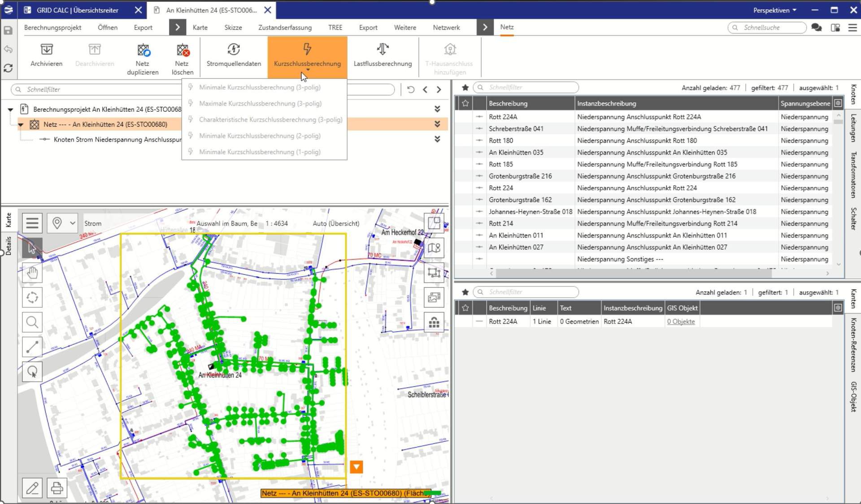Click the Netz löschen icon

[x=182, y=49]
